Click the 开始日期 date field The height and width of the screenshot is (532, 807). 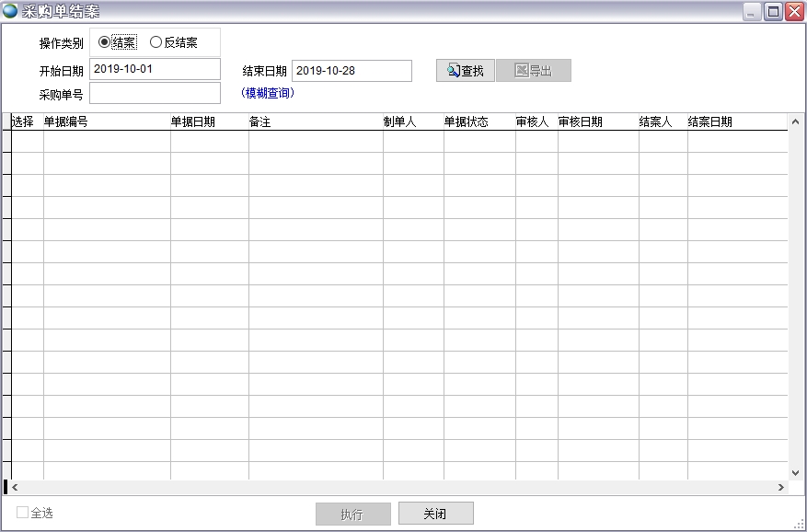point(155,69)
